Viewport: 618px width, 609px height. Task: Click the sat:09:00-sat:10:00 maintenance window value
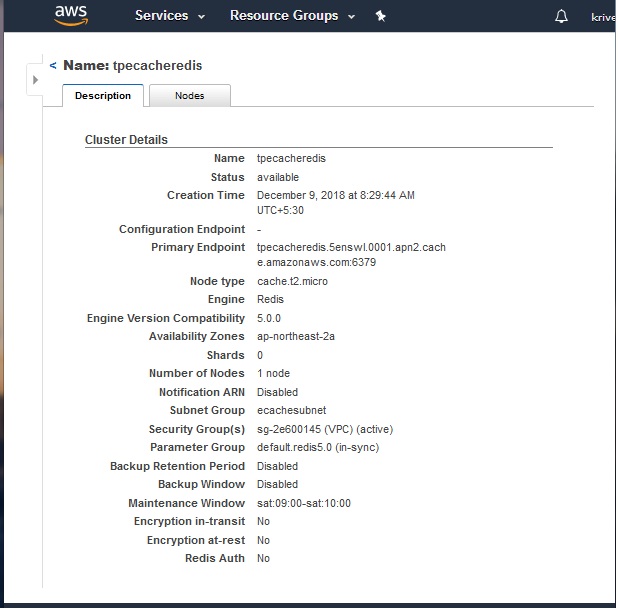[304, 503]
